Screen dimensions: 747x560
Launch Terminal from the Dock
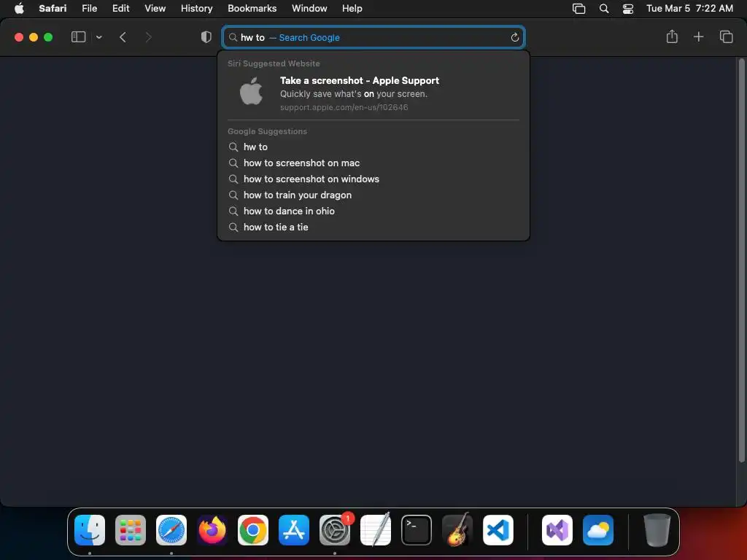point(417,530)
